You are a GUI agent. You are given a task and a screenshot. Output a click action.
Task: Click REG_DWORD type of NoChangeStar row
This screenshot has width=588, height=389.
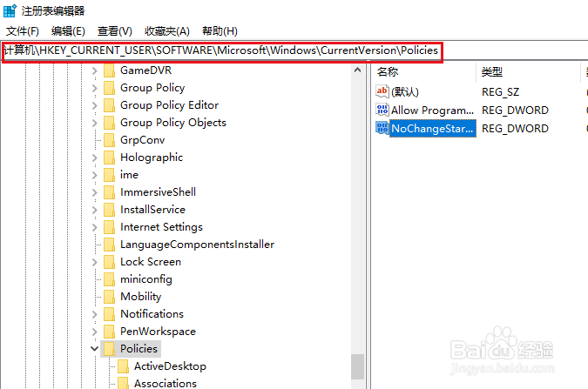(x=515, y=129)
